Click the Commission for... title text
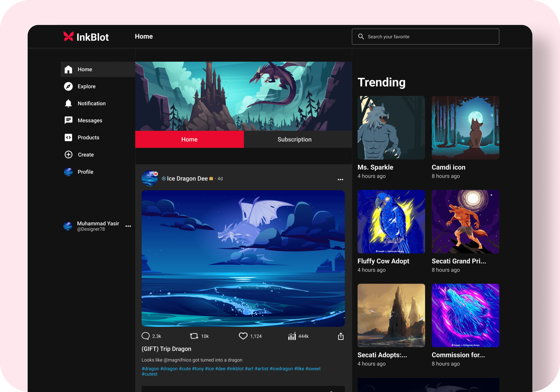Screen dimensions: 560x392 pos(458,355)
